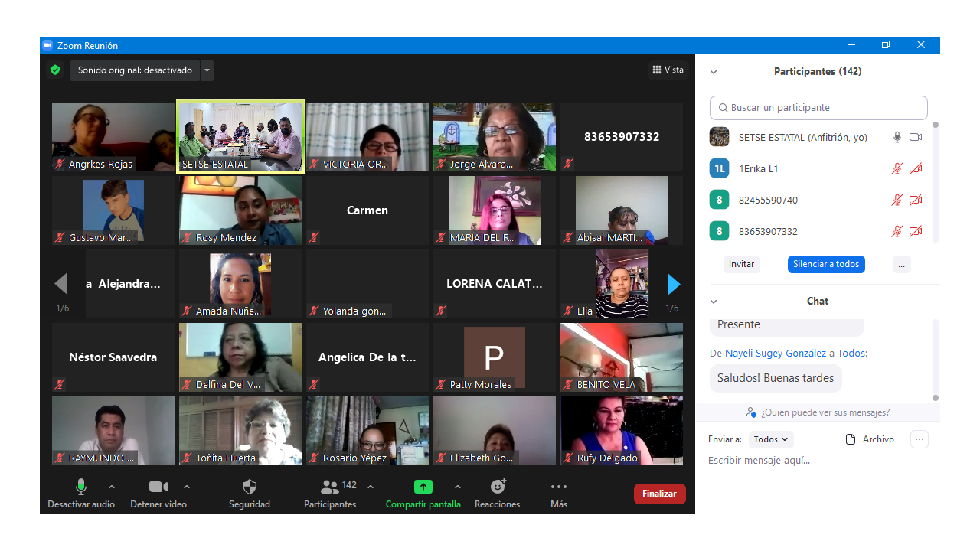Viewport: 980px width, 551px height.
Task: Stop camera with Detener video
Action: pyautogui.click(x=158, y=494)
